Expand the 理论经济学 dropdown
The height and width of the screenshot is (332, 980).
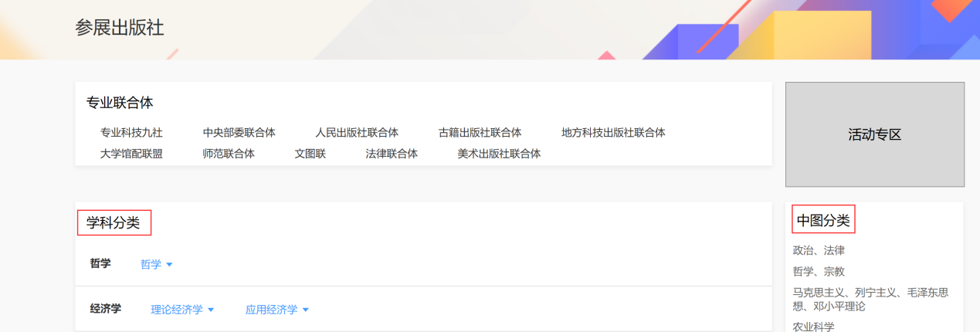(x=182, y=310)
